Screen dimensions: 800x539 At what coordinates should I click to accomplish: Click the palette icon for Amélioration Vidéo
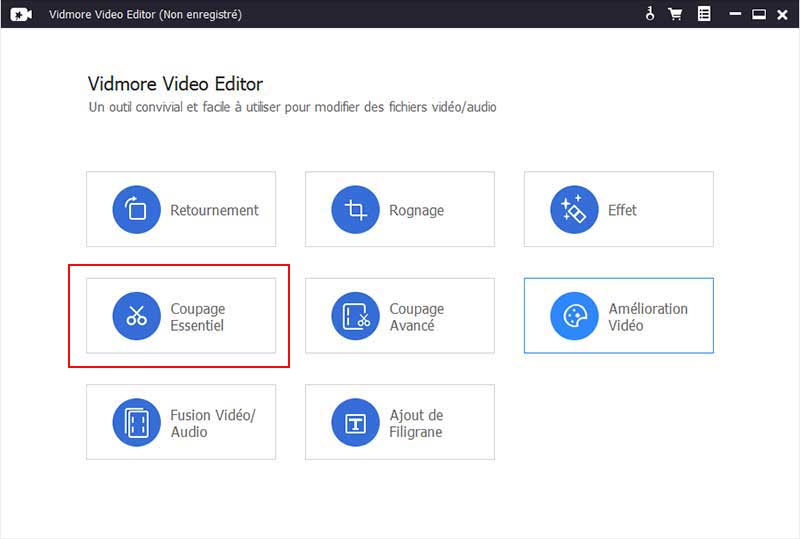pyautogui.click(x=575, y=317)
